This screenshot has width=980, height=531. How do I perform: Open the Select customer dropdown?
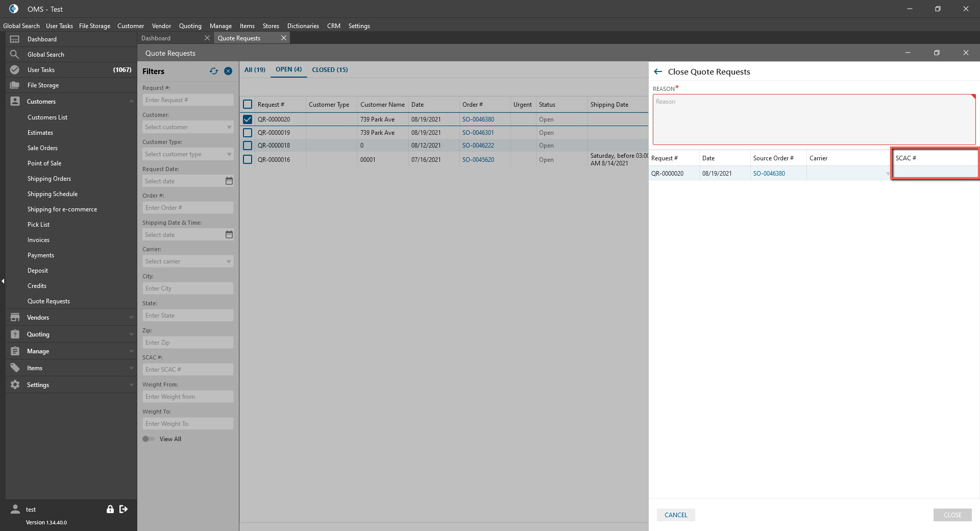point(187,127)
